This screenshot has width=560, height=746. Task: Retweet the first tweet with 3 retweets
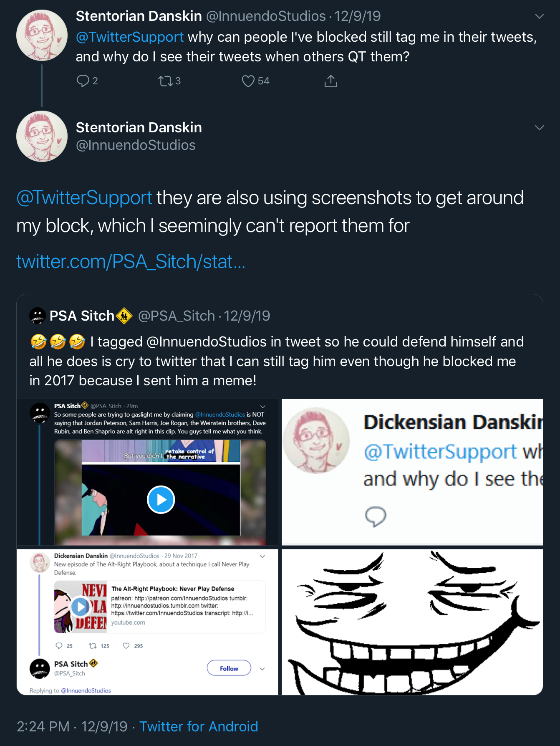(166, 81)
